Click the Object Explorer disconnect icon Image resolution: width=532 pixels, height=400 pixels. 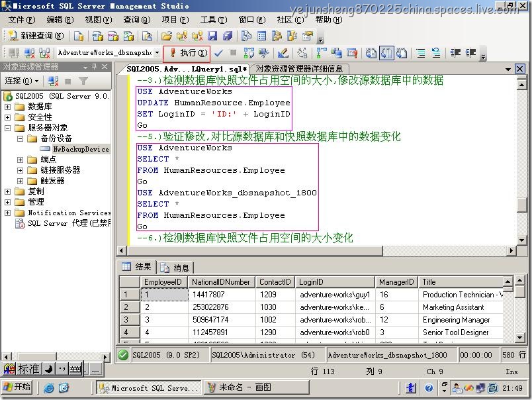pos(53,81)
